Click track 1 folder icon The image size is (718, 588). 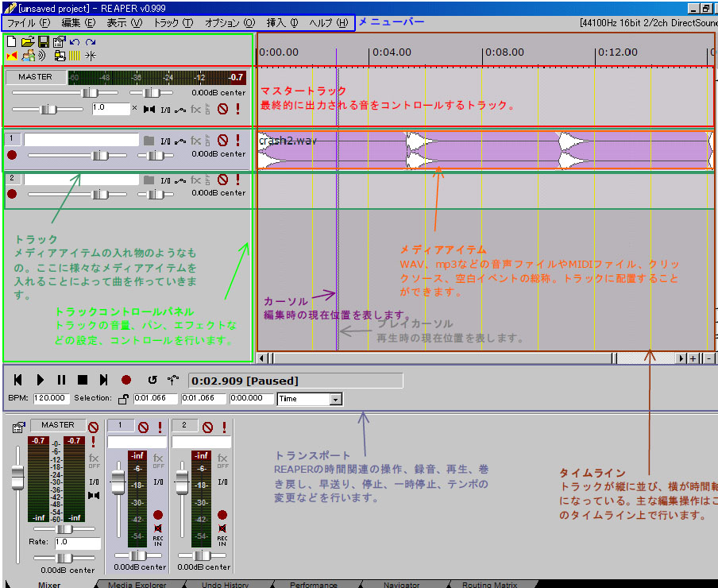(149, 141)
